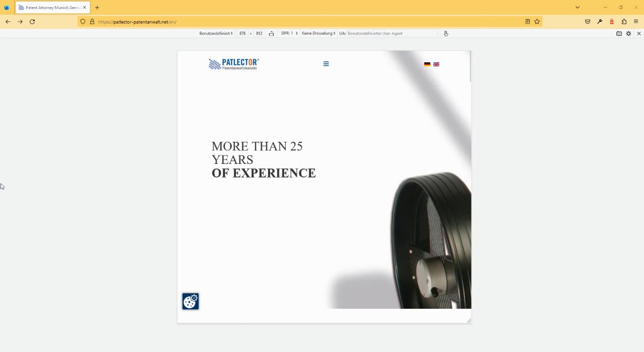Click the viewport vertical scrollbar thumb

(470, 66)
